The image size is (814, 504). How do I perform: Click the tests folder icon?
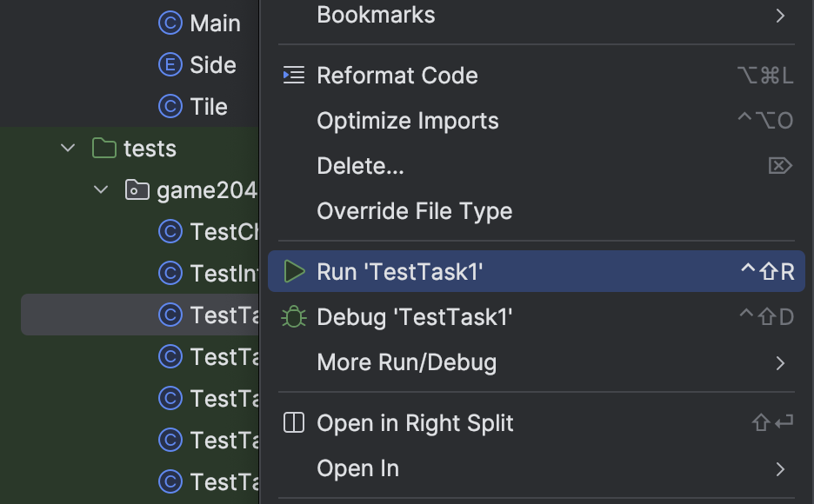click(x=104, y=149)
